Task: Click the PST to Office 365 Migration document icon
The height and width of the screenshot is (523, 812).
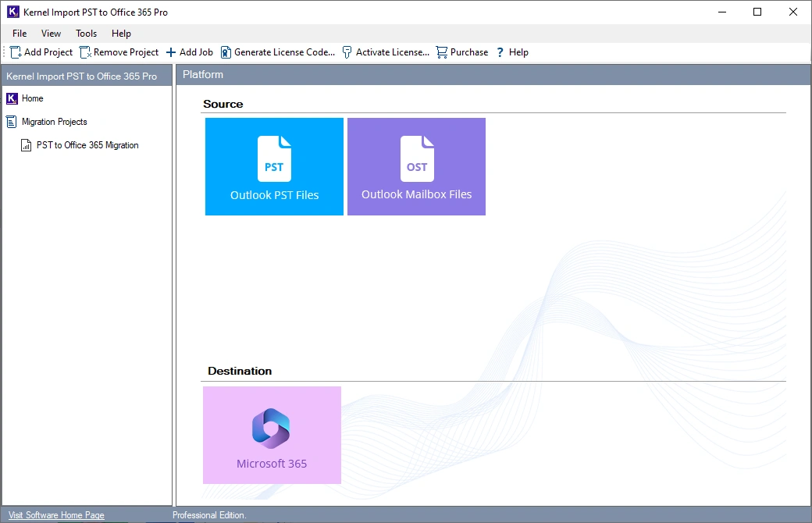Action: coord(26,145)
